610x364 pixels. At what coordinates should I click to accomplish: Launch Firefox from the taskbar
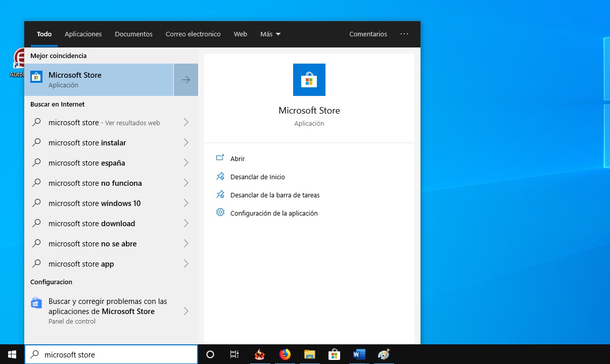[x=285, y=354]
